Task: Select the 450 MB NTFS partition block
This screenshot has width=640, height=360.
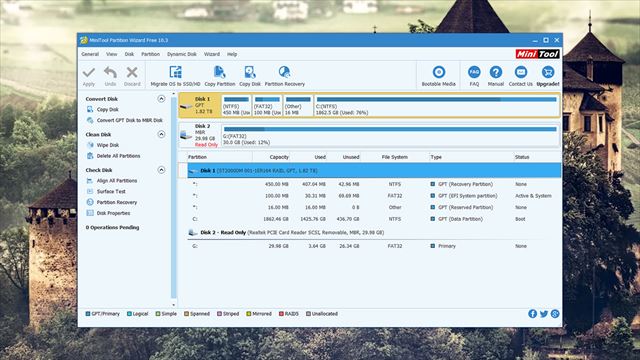Action: pos(236,106)
